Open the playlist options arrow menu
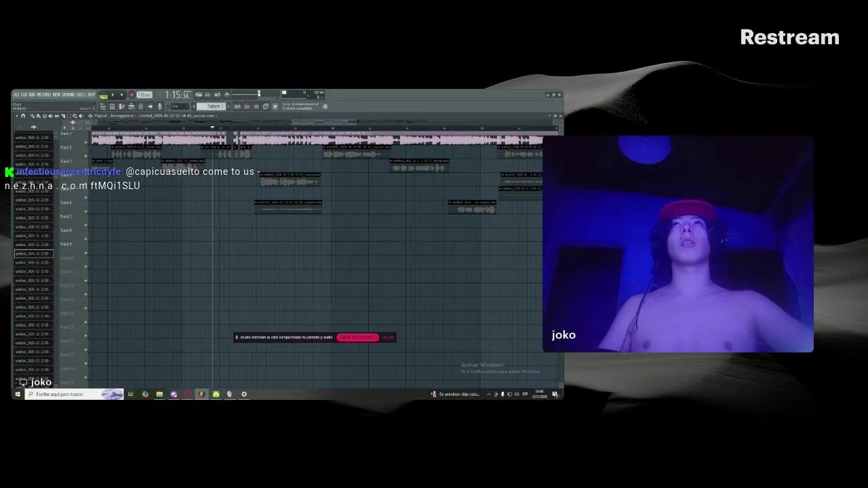The image size is (868, 488). 17,116
